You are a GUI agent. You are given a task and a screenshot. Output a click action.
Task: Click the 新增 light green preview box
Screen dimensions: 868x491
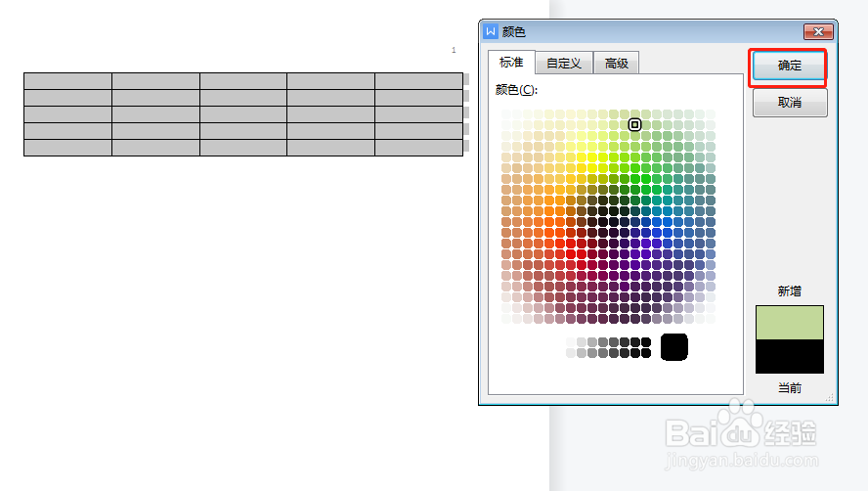coord(790,323)
